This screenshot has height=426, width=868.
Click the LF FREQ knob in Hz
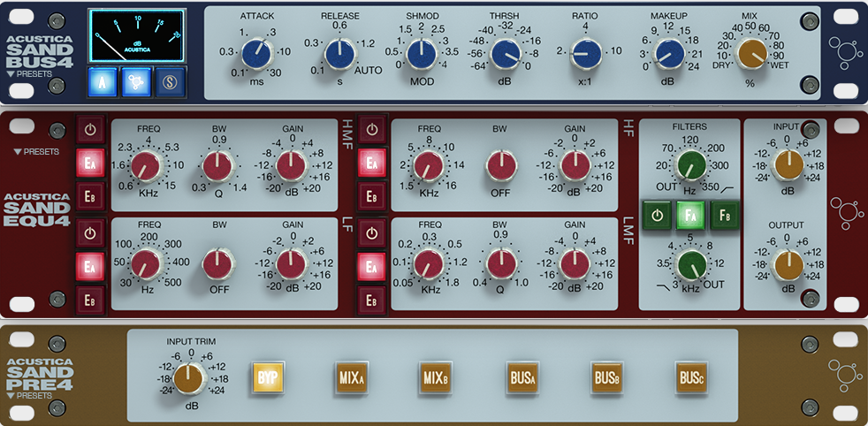pyautogui.click(x=146, y=264)
